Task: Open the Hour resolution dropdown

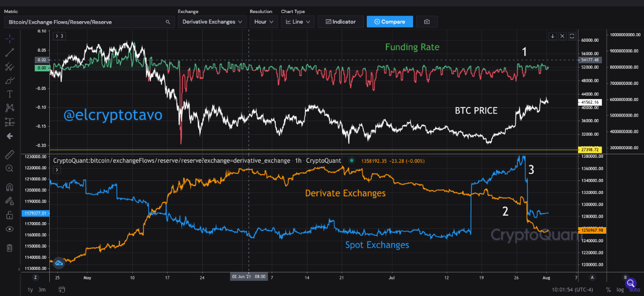Action: click(263, 22)
